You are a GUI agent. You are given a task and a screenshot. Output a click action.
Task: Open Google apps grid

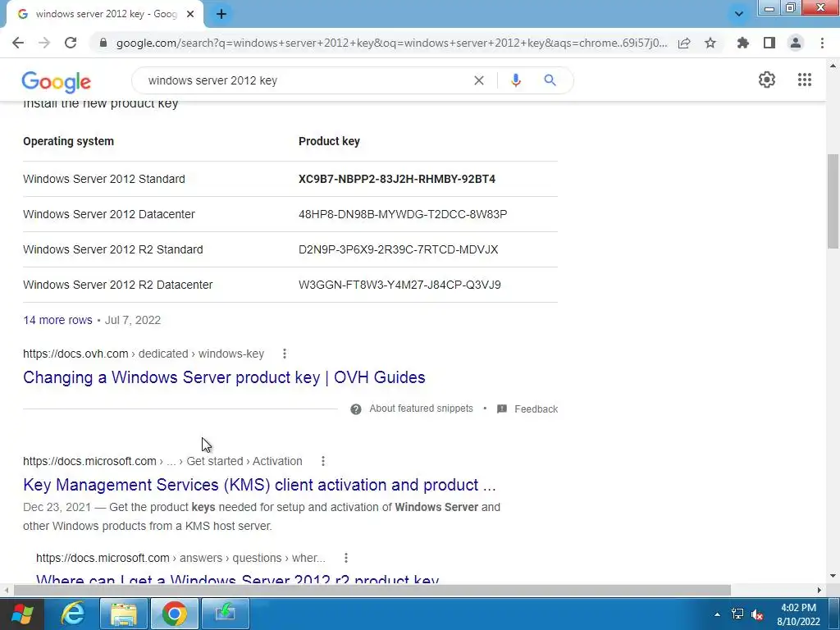point(804,80)
